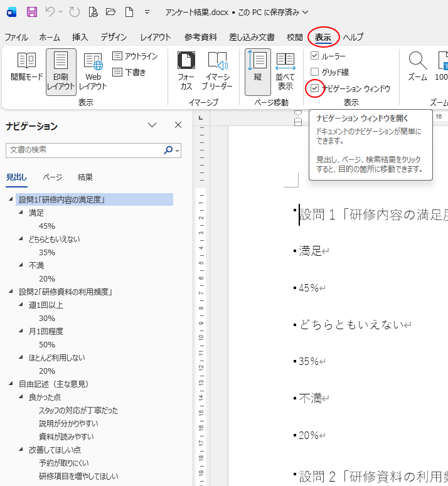The width and height of the screenshot is (448, 486).
Task: Switch to the 挿入 tab
Action: (x=80, y=37)
